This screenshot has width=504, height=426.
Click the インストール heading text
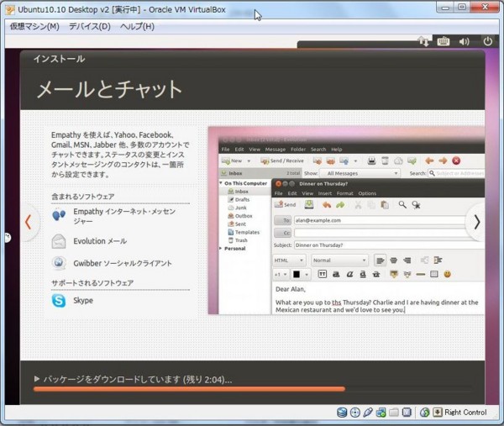click(x=59, y=59)
